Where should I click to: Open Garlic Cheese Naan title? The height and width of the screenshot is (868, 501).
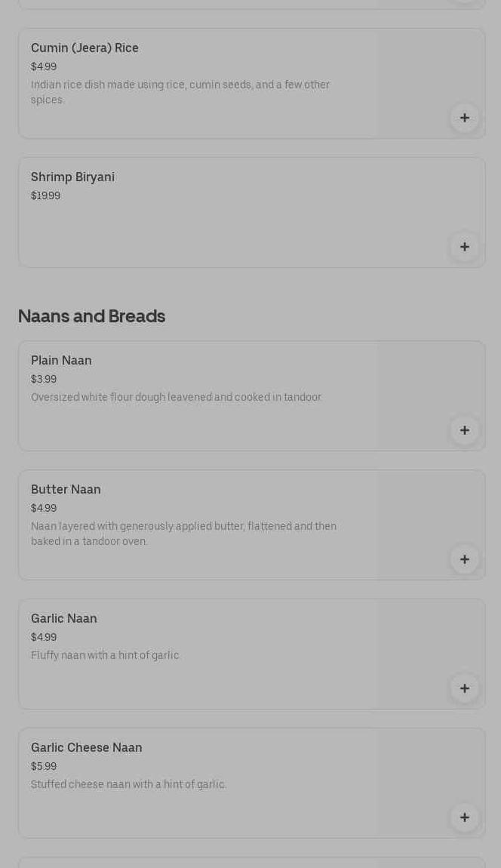coord(86,748)
